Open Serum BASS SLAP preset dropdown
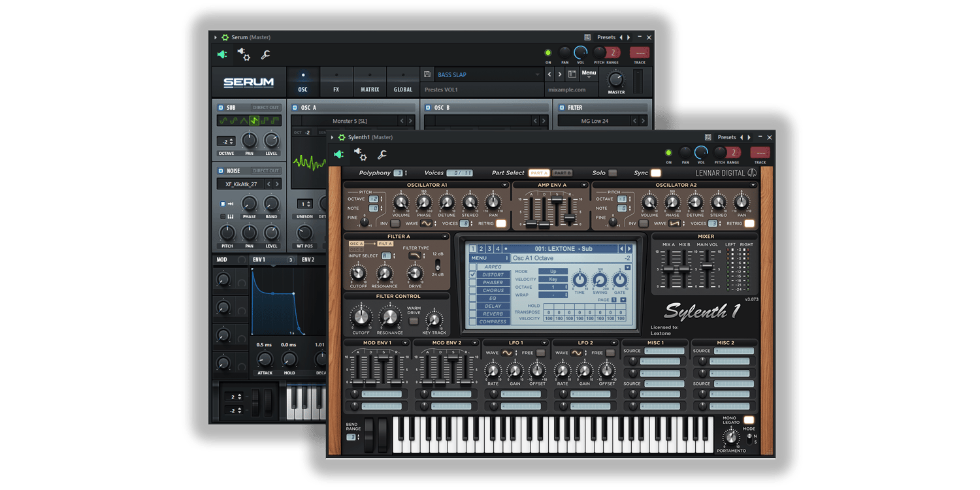Screen dimensions: 980x490 537,74
